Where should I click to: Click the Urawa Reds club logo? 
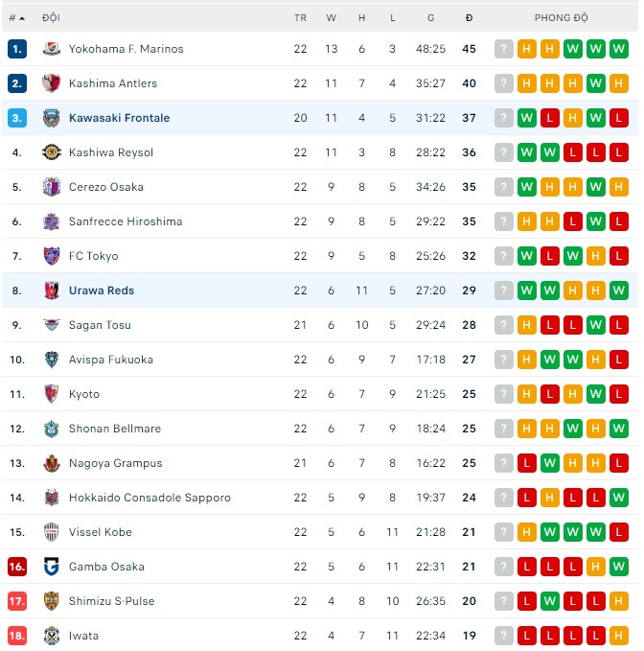(51, 291)
